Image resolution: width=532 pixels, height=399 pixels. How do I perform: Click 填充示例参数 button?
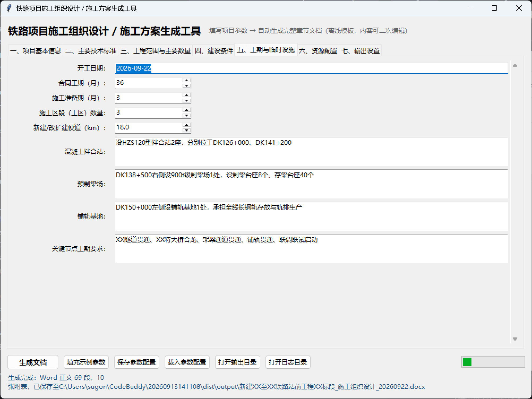(86, 362)
